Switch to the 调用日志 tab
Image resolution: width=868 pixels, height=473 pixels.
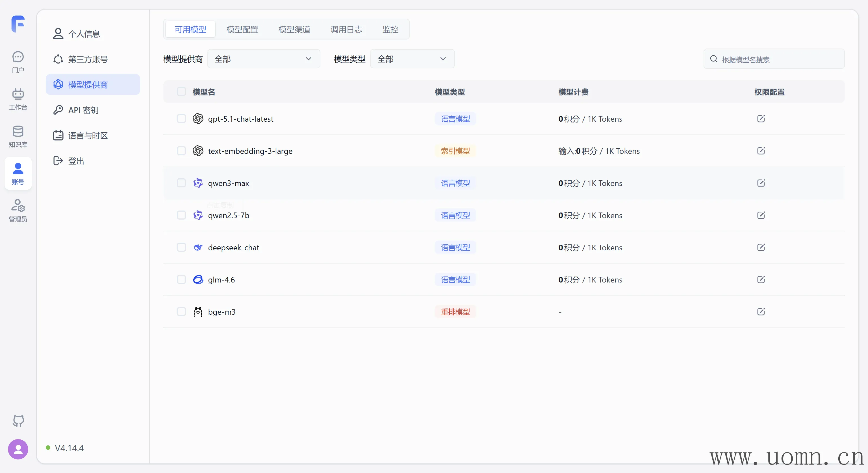point(346,30)
